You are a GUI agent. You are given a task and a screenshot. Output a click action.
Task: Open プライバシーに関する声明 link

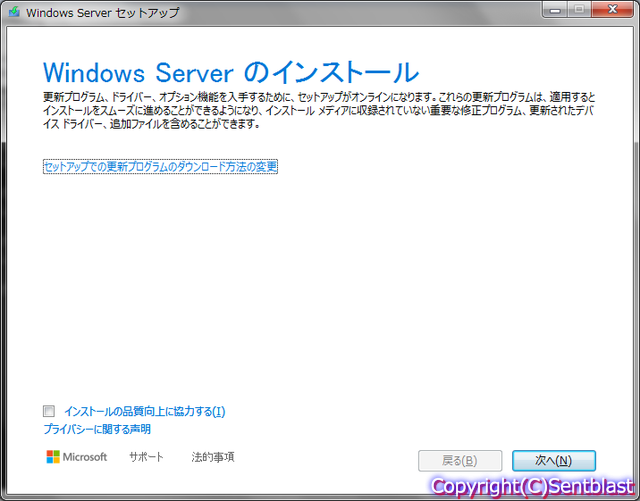[x=97, y=429]
